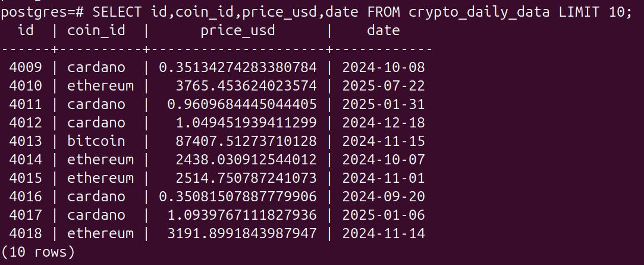
Task: Click the id 4018 cell
Action: coord(26,233)
